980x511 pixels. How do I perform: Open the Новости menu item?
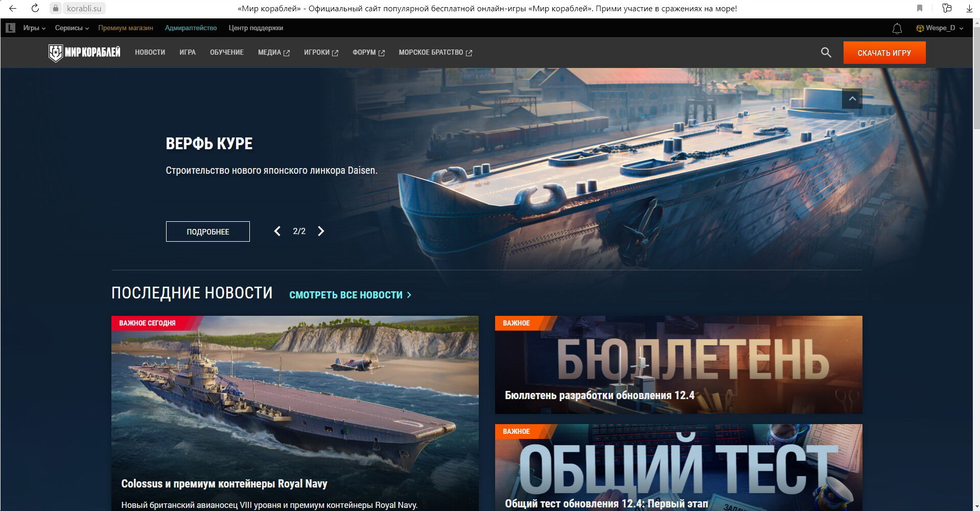click(x=150, y=53)
